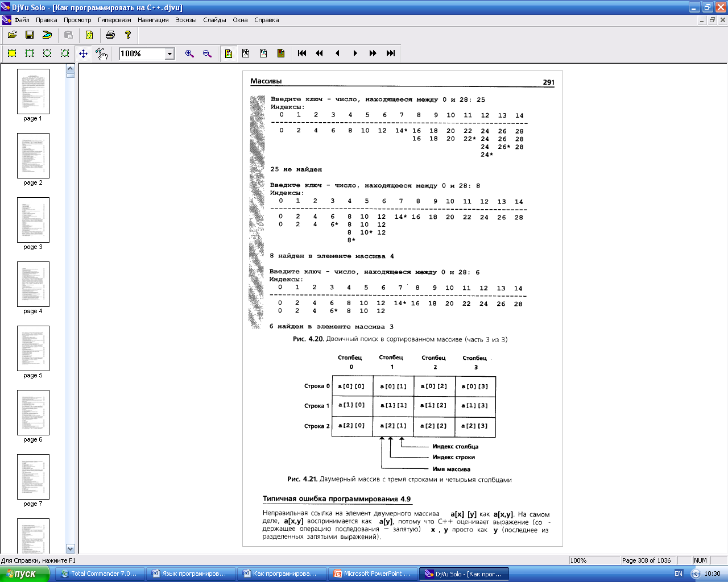Viewport: 728px width, 582px height.
Task: Click the 100% zoom input field
Action: [x=142, y=53]
